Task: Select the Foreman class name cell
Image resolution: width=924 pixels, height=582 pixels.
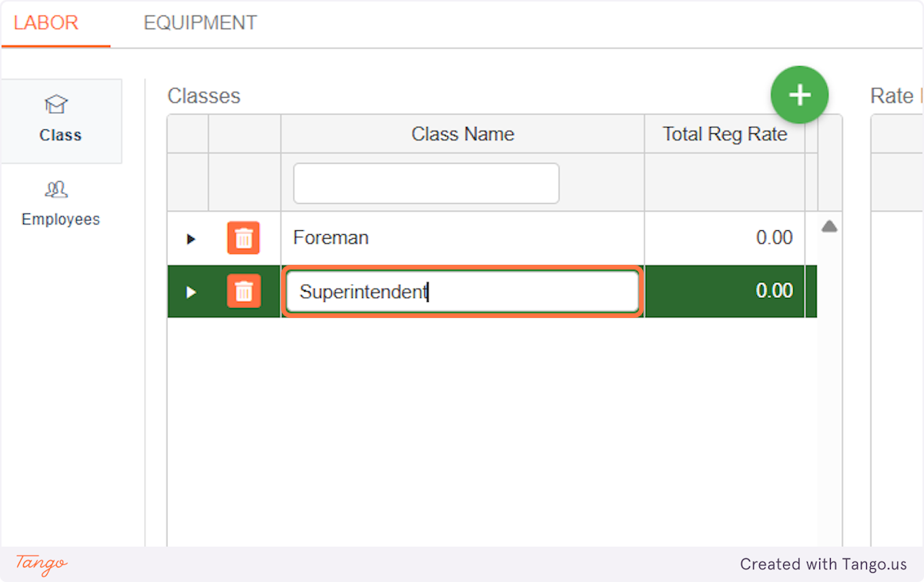Action: tap(462, 238)
